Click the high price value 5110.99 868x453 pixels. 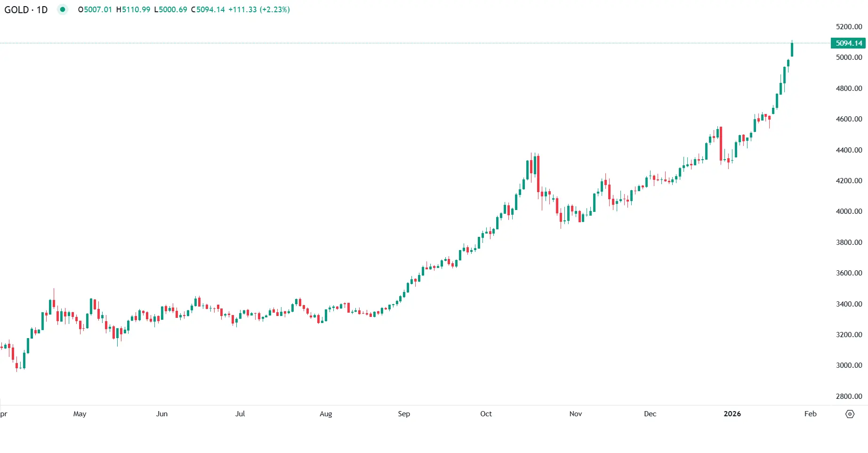pyautogui.click(x=136, y=9)
